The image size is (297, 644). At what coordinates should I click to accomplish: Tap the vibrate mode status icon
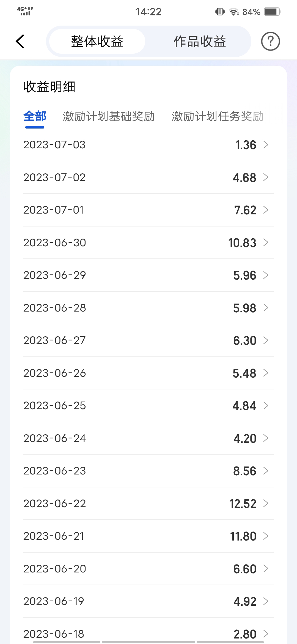pyautogui.click(x=220, y=12)
